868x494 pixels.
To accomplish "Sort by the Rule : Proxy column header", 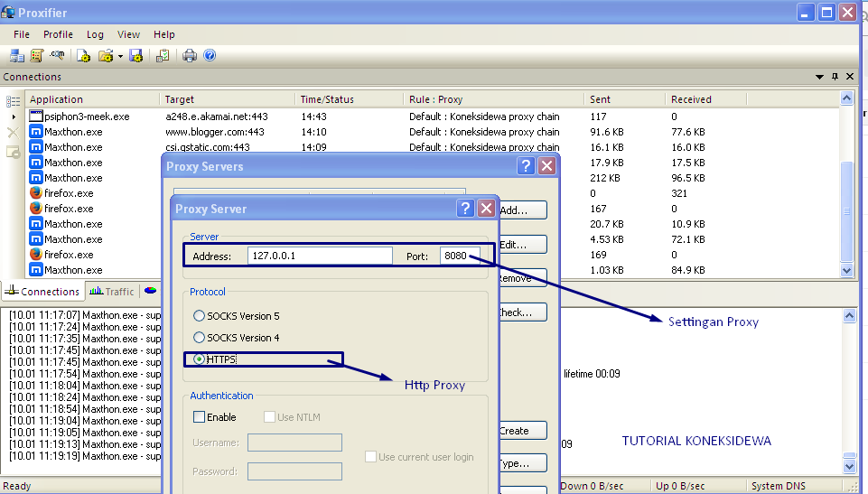I will click(493, 99).
